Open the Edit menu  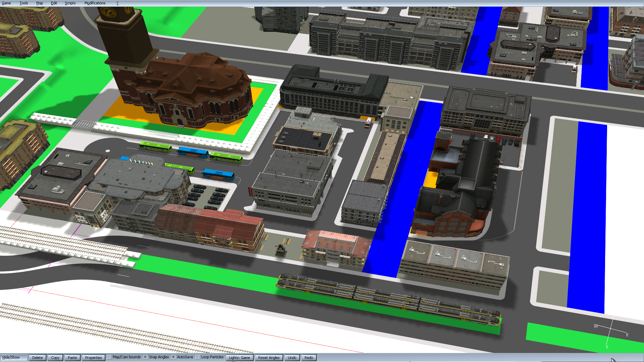point(54,3)
